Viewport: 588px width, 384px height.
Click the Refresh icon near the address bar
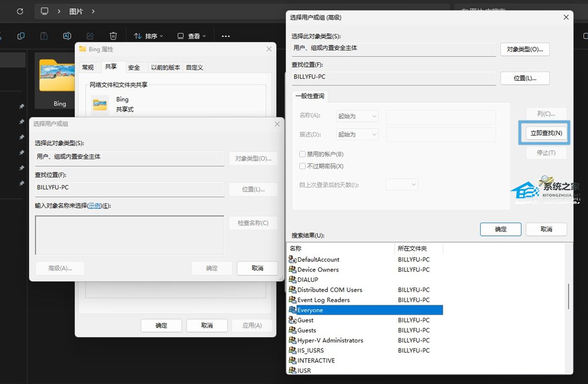coord(19,11)
